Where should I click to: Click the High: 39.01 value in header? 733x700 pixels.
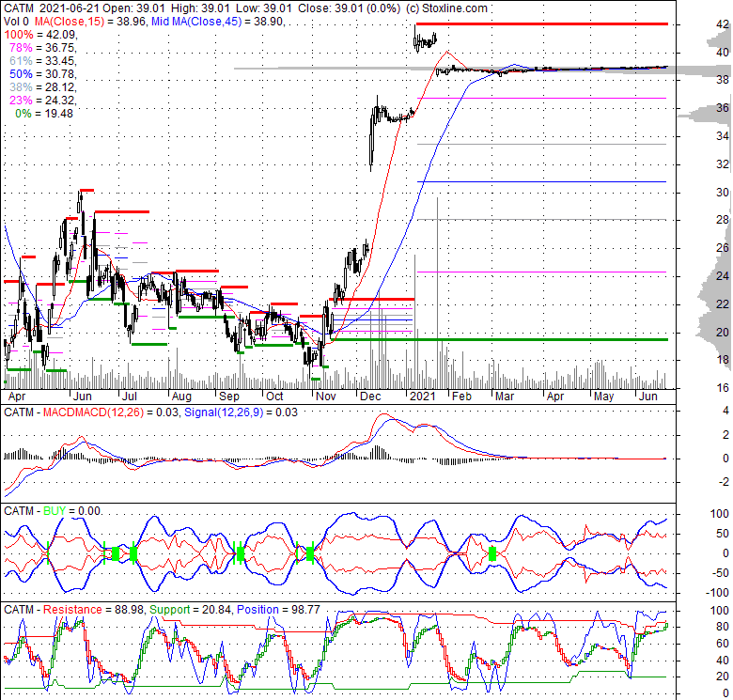201,8
